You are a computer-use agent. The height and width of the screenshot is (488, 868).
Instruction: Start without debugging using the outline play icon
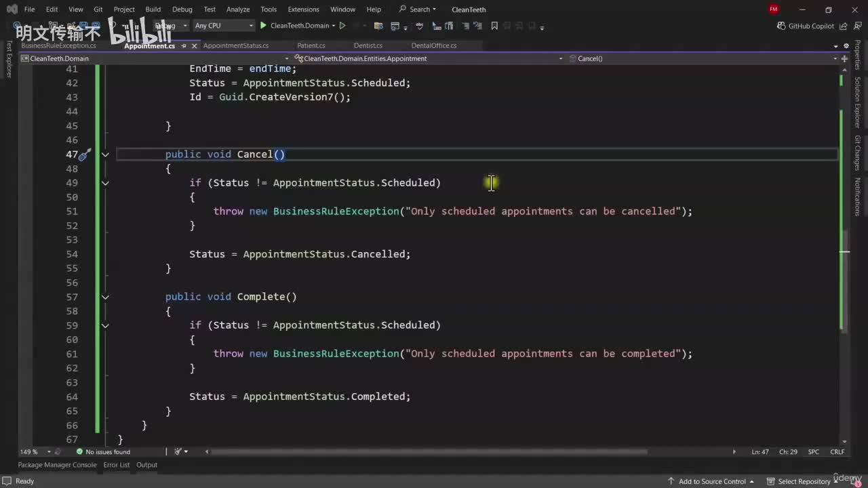[x=342, y=26]
